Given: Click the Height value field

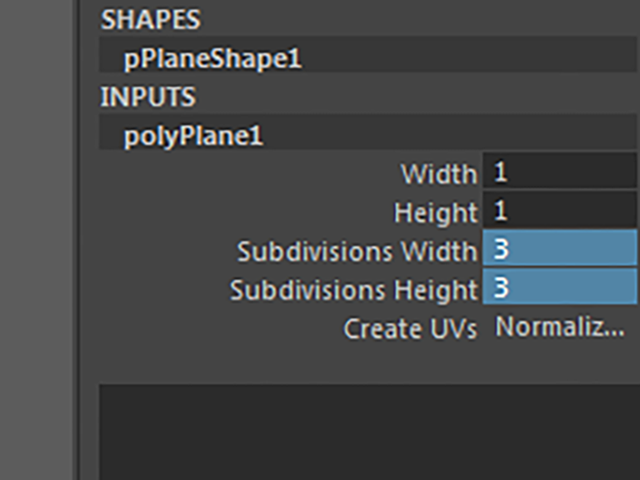Looking at the screenshot, I should coord(559,211).
